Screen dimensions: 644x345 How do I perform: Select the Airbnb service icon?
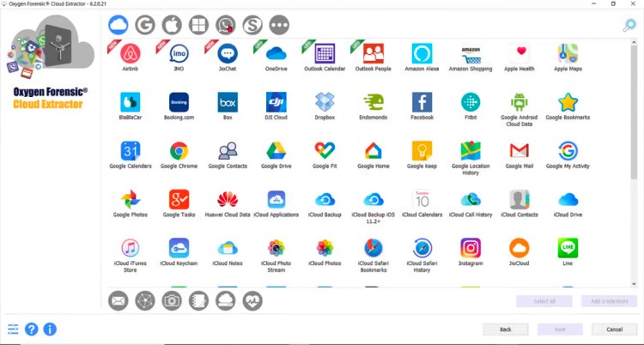(131, 54)
